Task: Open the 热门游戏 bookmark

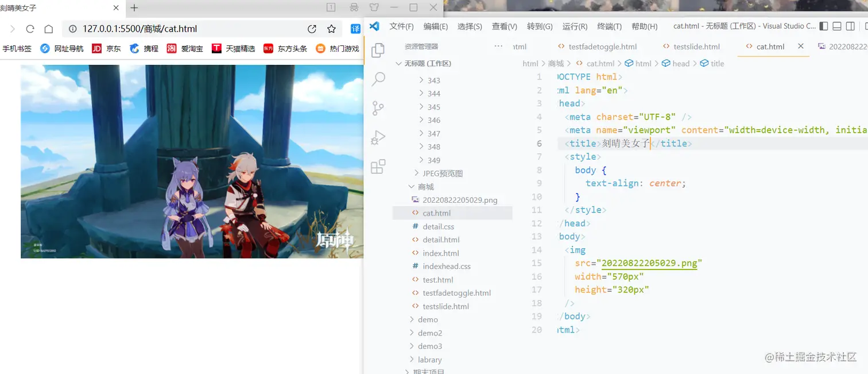Action: (338, 49)
